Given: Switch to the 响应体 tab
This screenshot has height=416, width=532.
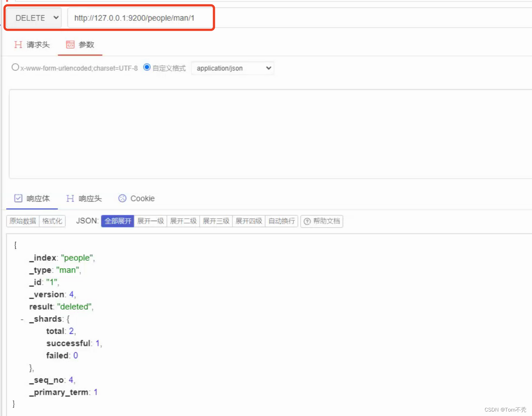Looking at the screenshot, I should pyautogui.click(x=32, y=199).
